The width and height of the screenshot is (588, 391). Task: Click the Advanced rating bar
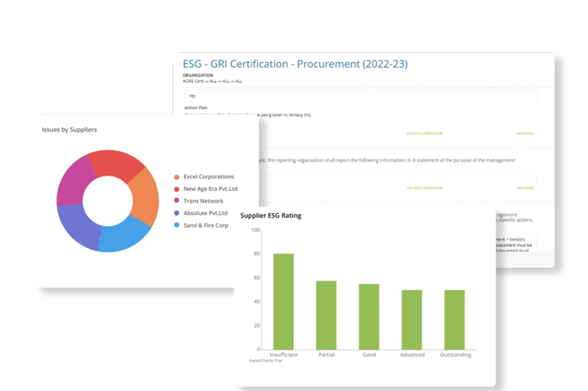[x=412, y=320]
